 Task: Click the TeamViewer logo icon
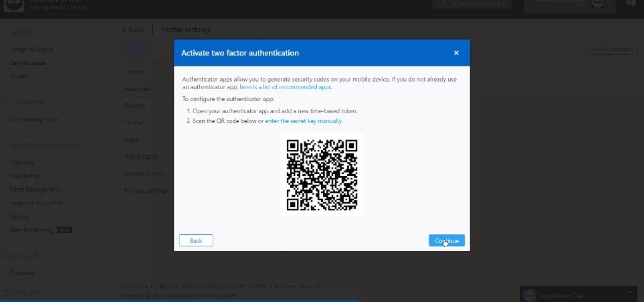pos(14,5)
